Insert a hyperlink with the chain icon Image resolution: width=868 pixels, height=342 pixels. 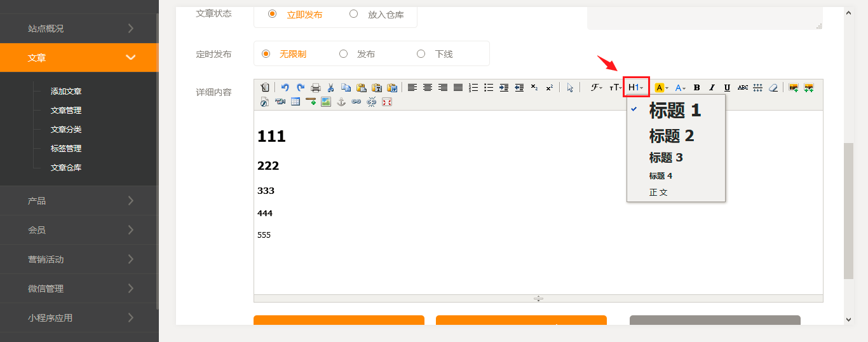tap(356, 102)
